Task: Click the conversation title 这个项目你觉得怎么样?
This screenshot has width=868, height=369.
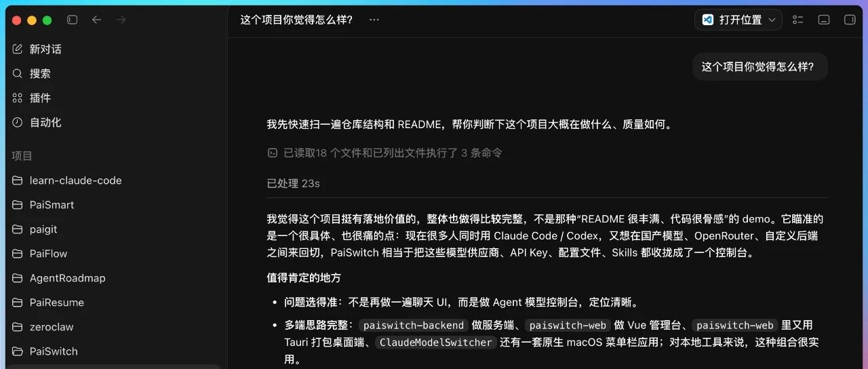Action: pyautogui.click(x=296, y=20)
